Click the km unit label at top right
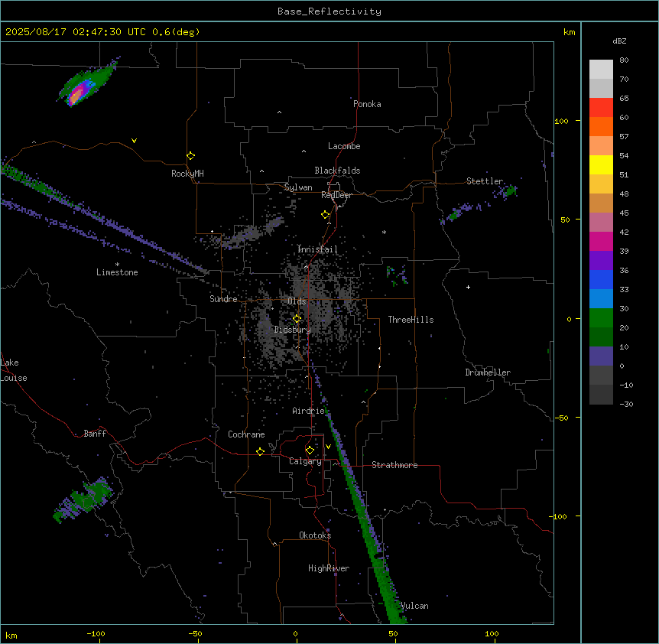 (x=570, y=32)
